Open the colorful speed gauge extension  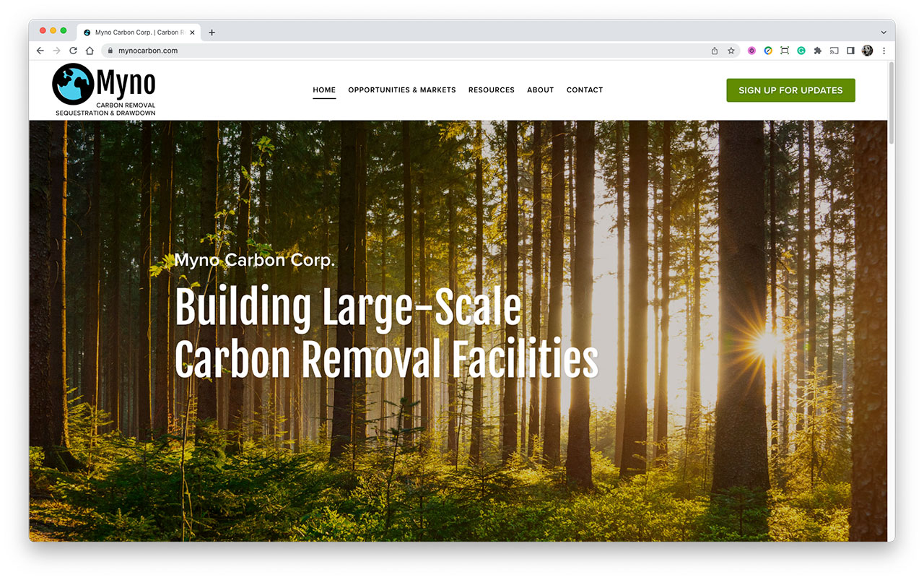[768, 51]
